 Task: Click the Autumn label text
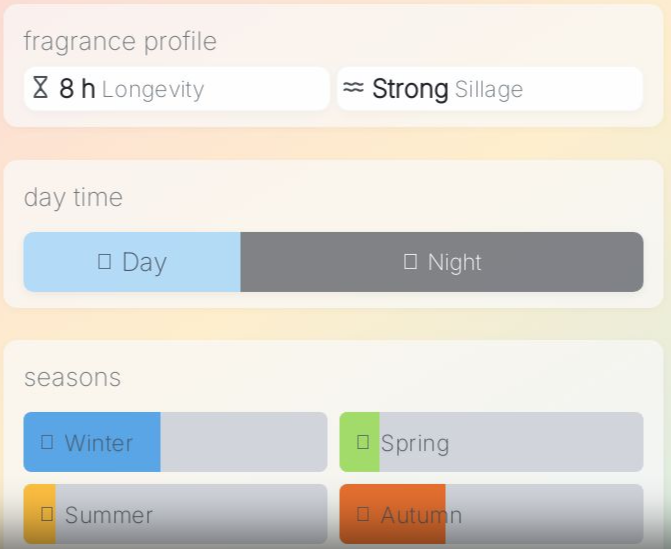pos(421,515)
